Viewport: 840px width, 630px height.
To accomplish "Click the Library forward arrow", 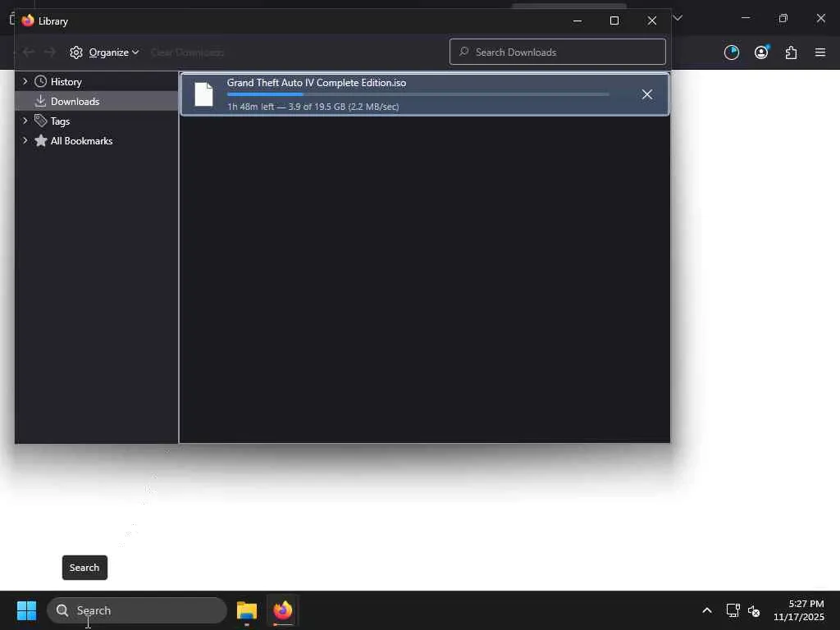I will (x=50, y=52).
